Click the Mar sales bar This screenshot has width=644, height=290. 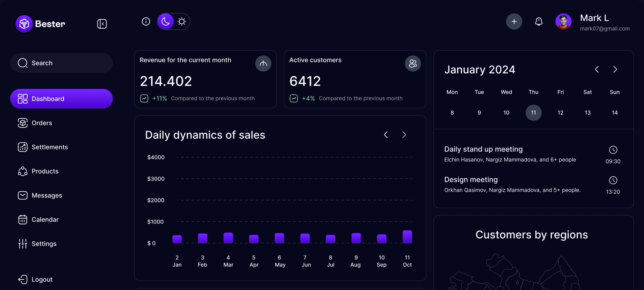coord(228,238)
